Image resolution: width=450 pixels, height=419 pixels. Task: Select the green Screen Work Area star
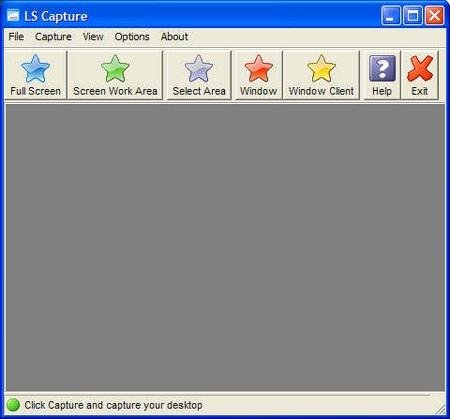pyautogui.click(x=115, y=69)
